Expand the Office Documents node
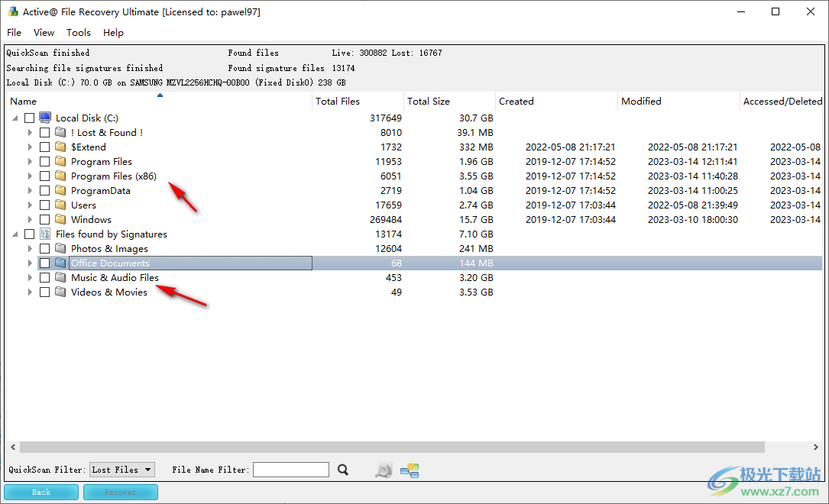This screenshot has width=829, height=504. point(30,263)
